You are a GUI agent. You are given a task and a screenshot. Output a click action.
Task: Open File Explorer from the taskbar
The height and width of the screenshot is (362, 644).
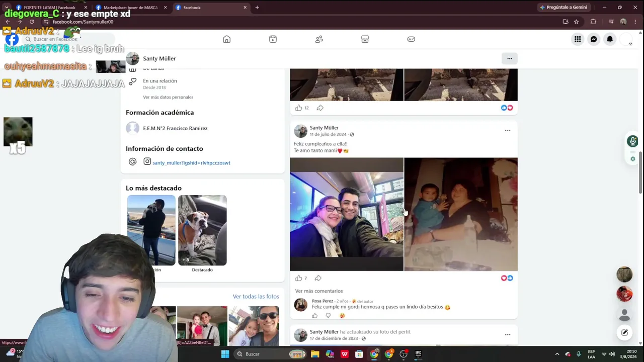315,354
